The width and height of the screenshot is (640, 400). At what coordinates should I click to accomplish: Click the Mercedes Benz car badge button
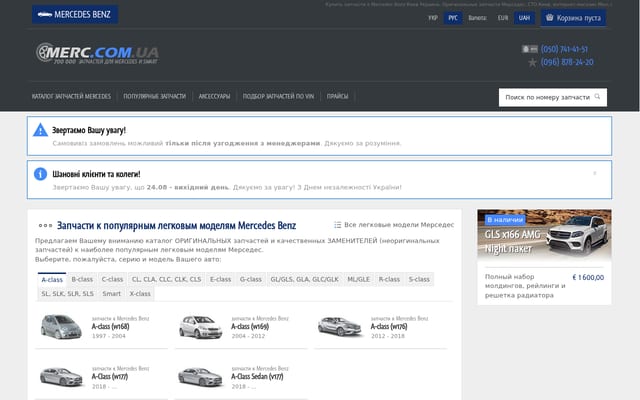point(75,14)
